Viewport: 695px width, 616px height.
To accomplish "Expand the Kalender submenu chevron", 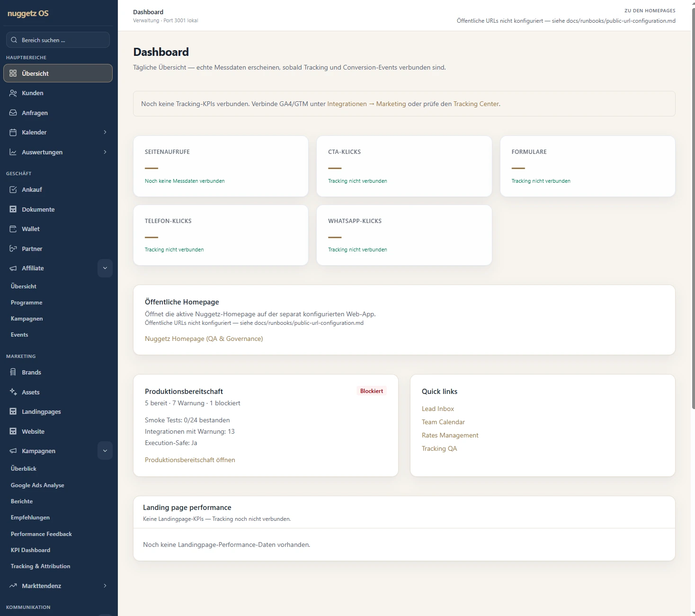I will [105, 132].
